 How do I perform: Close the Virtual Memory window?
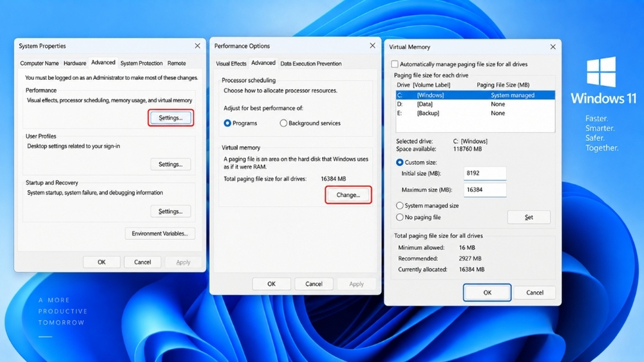pos(553,47)
